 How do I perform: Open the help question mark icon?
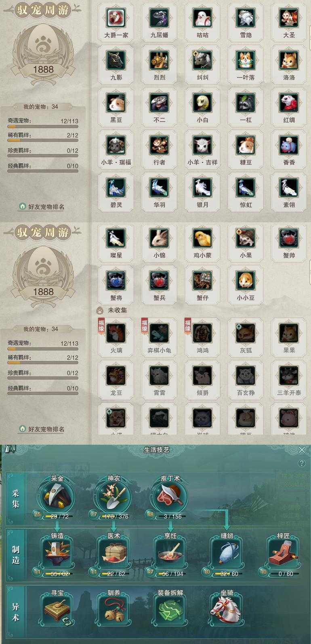[302, 463]
